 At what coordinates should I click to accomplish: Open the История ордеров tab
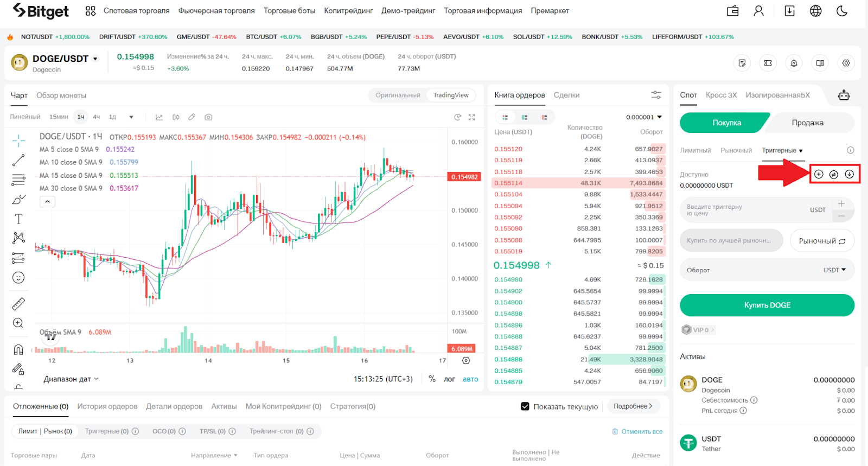[107, 406]
